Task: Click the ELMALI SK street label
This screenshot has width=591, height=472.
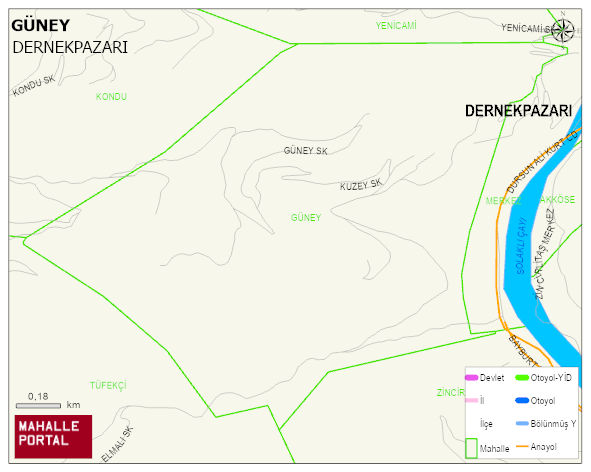Action: point(117,444)
